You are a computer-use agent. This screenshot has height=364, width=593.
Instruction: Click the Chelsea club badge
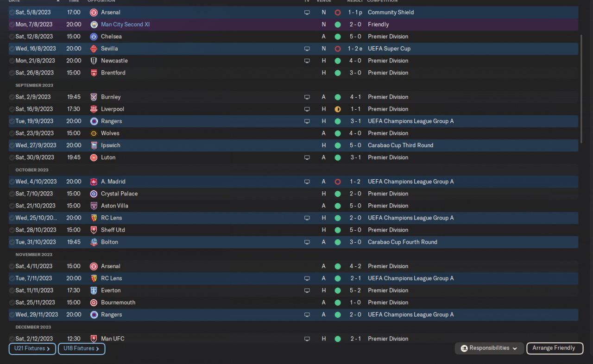94,37
